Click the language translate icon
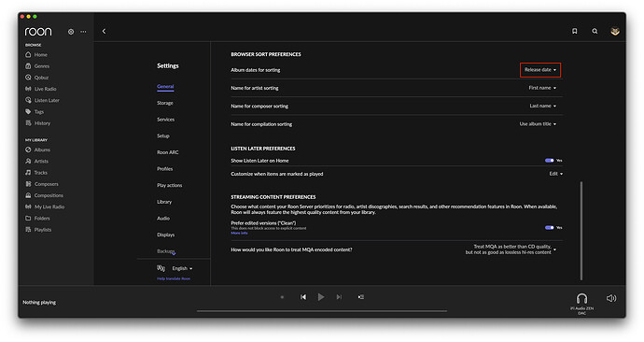 (161, 268)
